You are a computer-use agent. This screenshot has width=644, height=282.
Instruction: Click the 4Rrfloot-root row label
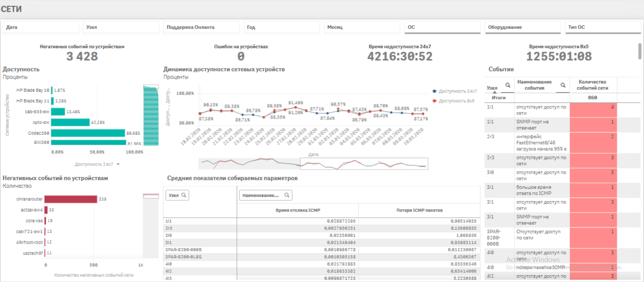pos(29,242)
